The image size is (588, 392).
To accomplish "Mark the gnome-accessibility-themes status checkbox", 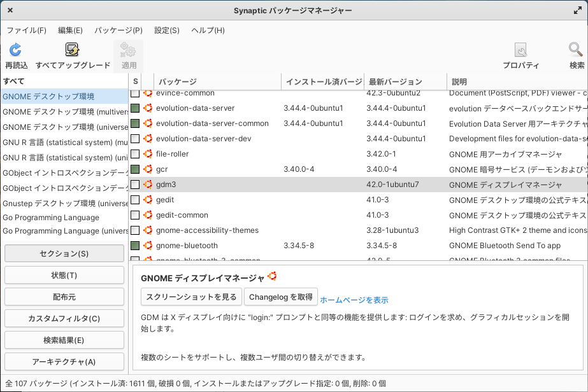I will (135, 230).
